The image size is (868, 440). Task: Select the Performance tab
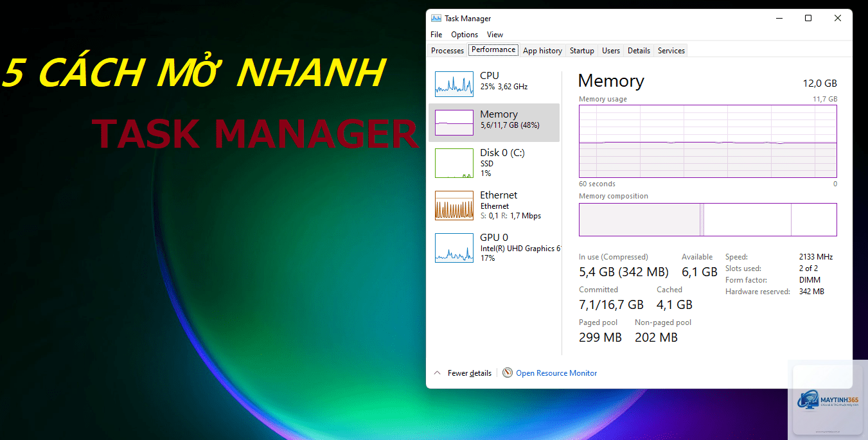(493, 49)
